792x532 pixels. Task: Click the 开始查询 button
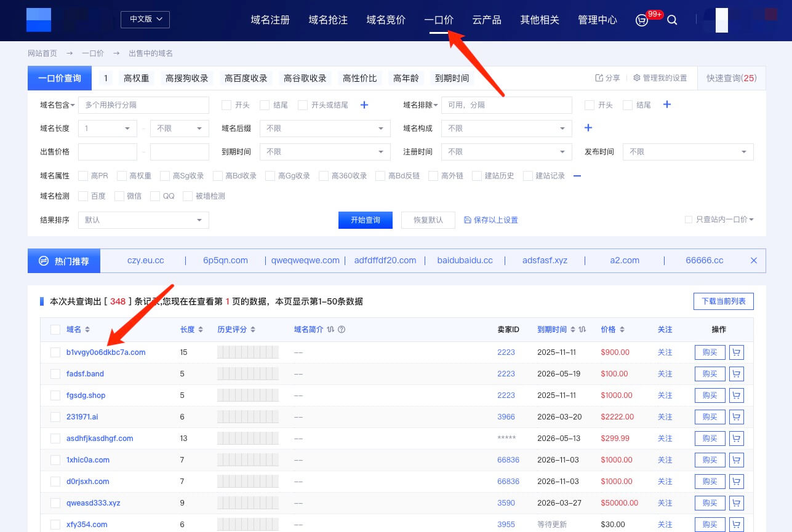point(365,220)
